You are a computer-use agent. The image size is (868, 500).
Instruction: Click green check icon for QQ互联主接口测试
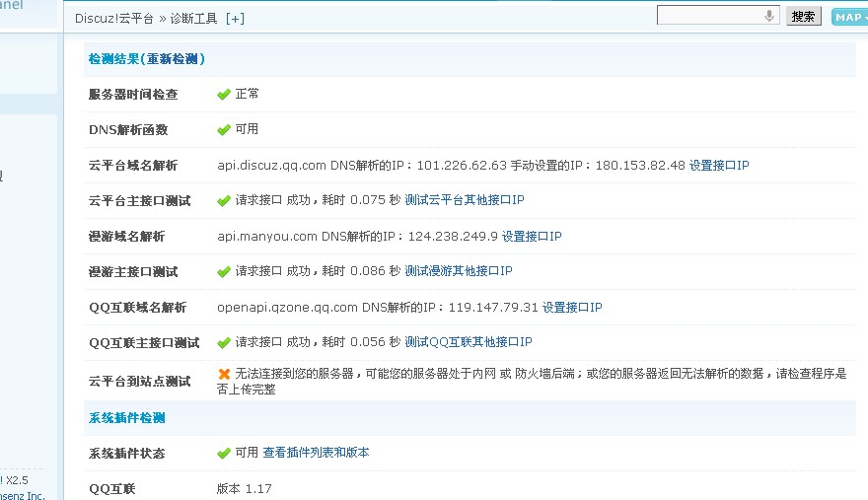[224, 343]
